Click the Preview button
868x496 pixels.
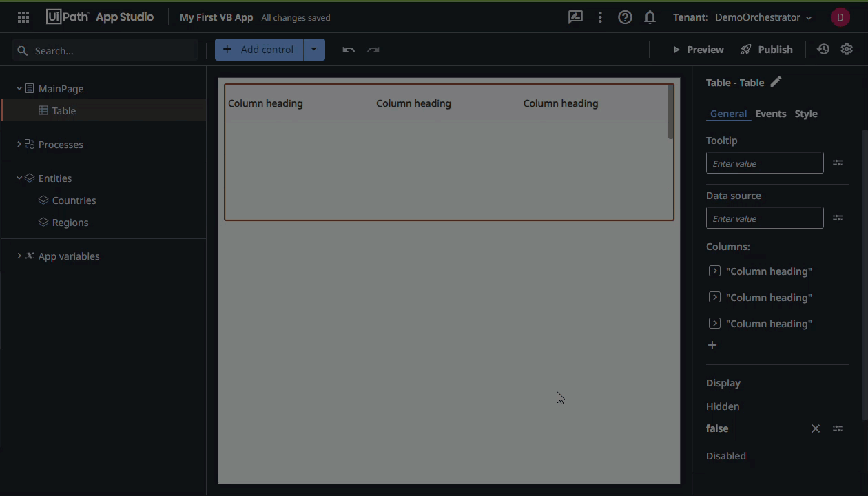pos(698,50)
